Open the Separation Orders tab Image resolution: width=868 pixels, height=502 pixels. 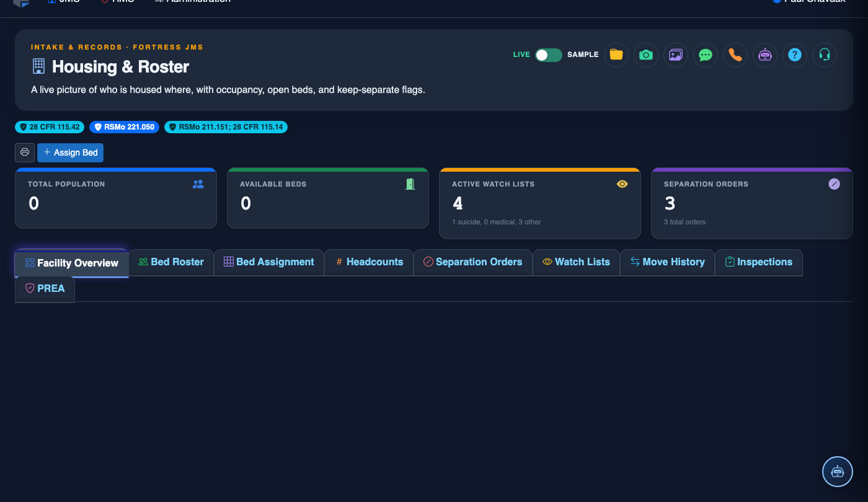[x=473, y=262]
